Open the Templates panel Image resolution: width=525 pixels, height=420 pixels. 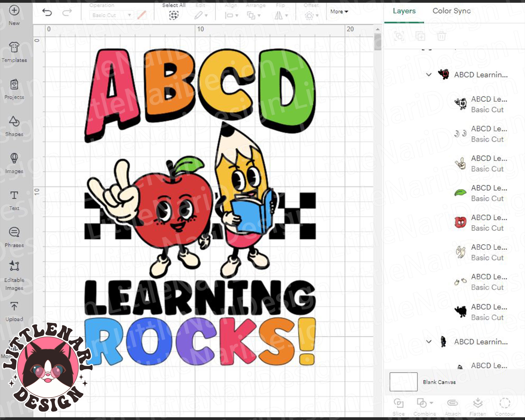(14, 52)
